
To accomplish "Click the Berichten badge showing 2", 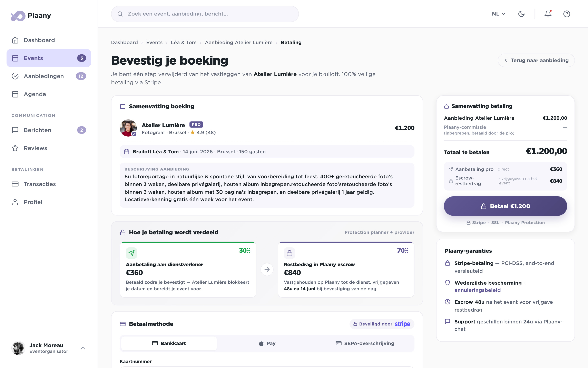I will pos(82,130).
